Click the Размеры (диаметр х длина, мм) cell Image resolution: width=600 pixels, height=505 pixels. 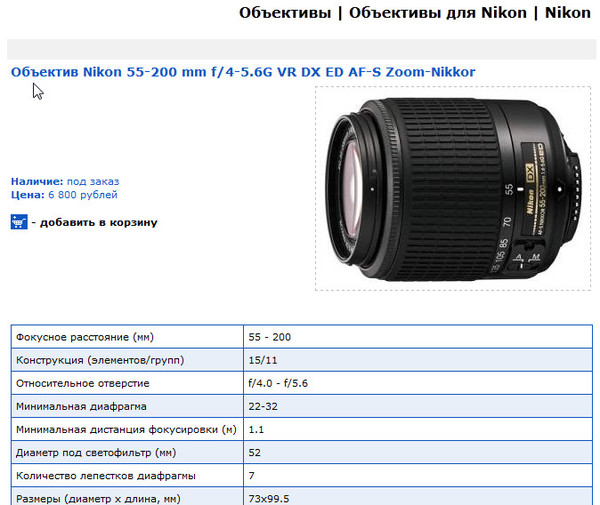(127, 497)
